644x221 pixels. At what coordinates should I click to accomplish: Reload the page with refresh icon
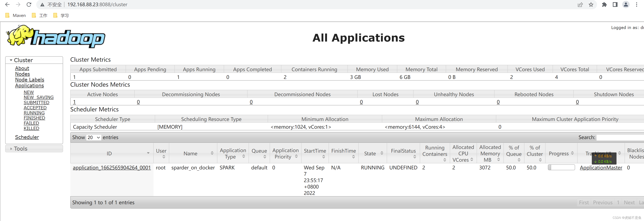coord(29,5)
